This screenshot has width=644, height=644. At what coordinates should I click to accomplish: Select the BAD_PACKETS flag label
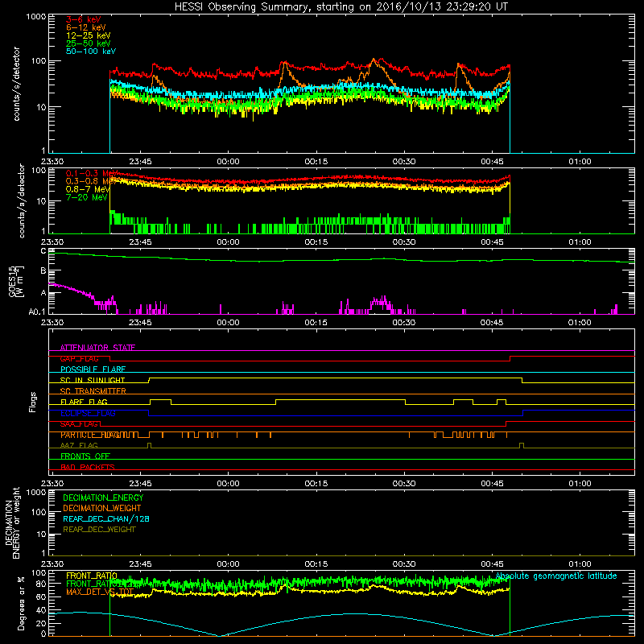pyautogui.click(x=88, y=467)
